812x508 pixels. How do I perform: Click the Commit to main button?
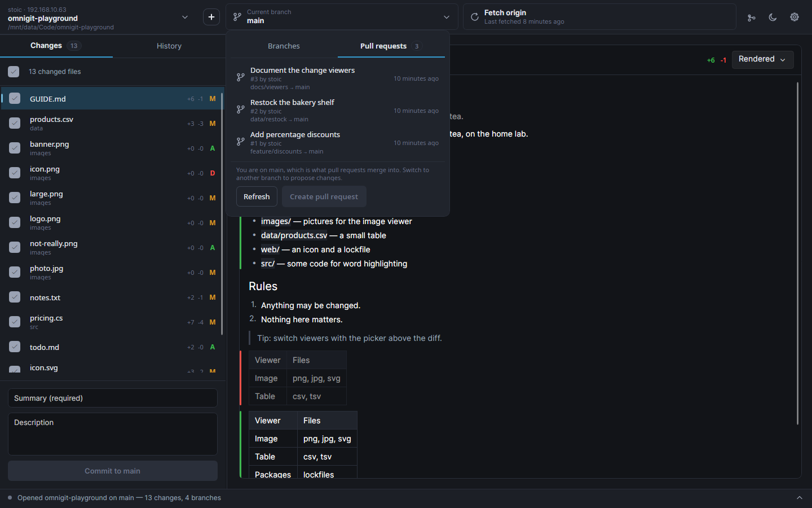(x=113, y=471)
